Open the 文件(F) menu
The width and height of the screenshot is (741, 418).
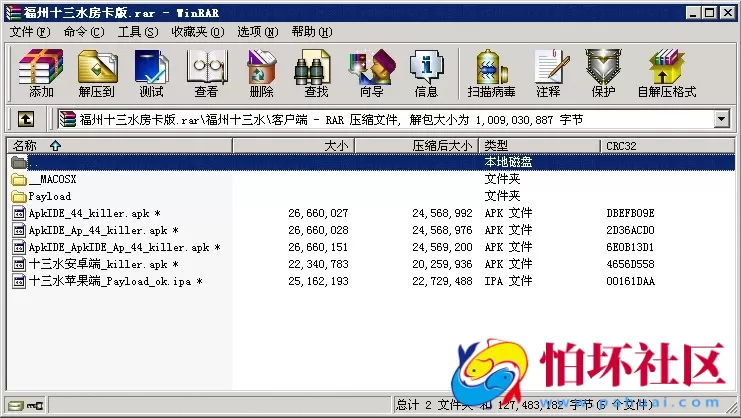coord(30,32)
